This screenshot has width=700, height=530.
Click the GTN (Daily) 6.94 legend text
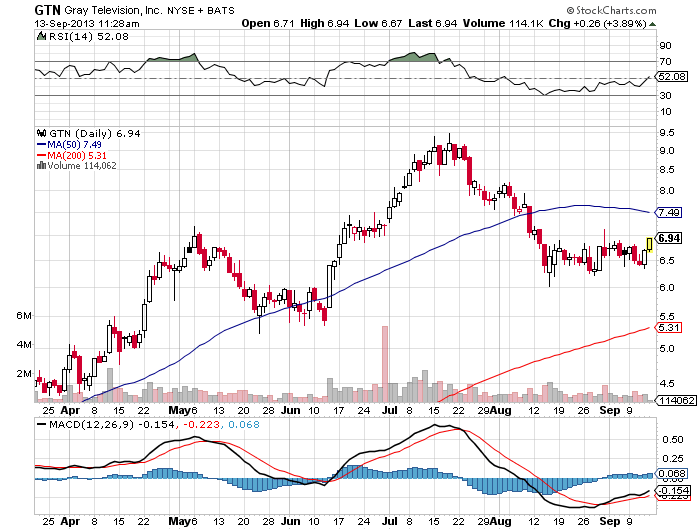95,134
